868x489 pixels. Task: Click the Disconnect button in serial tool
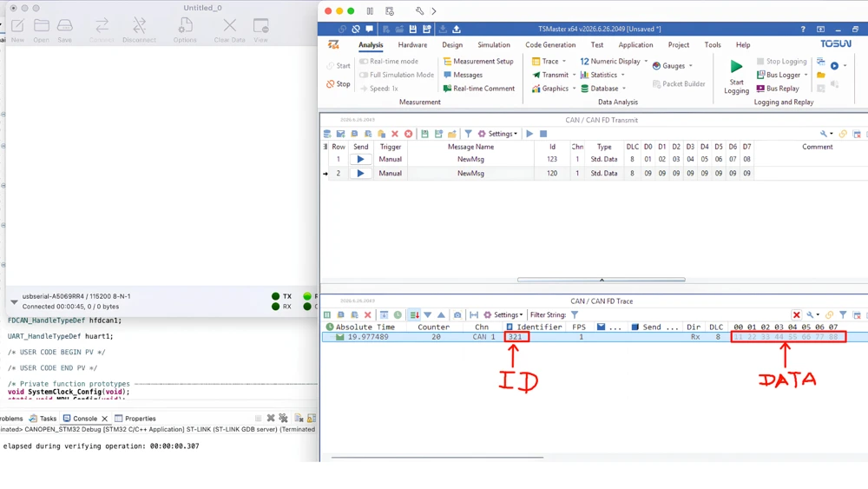(139, 30)
